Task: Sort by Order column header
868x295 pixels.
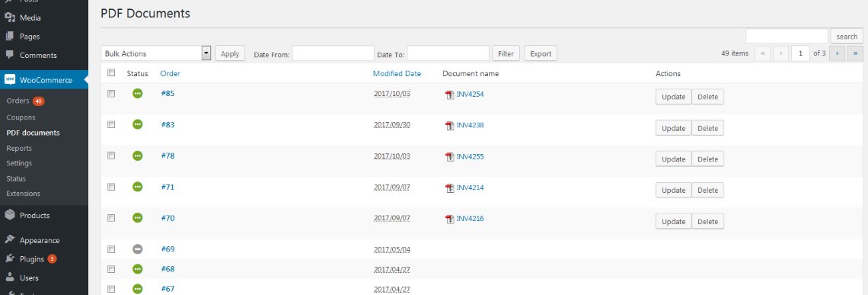Action: tap(170, 74)
